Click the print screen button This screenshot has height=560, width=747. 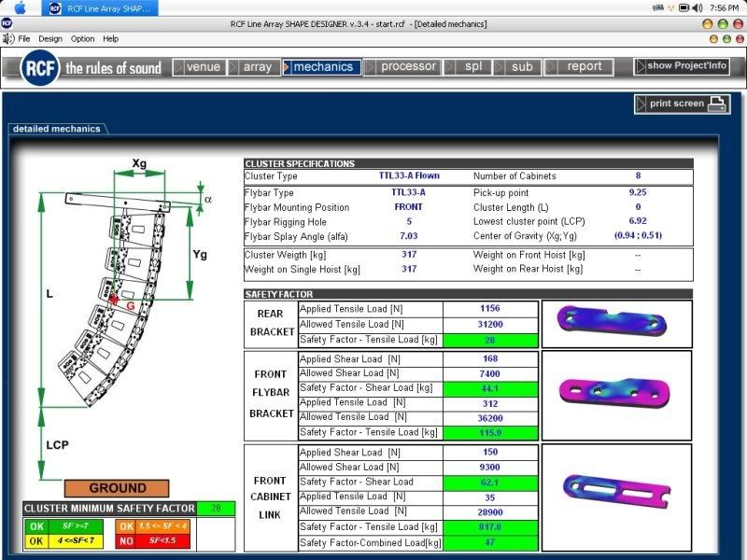pos(682,104)
